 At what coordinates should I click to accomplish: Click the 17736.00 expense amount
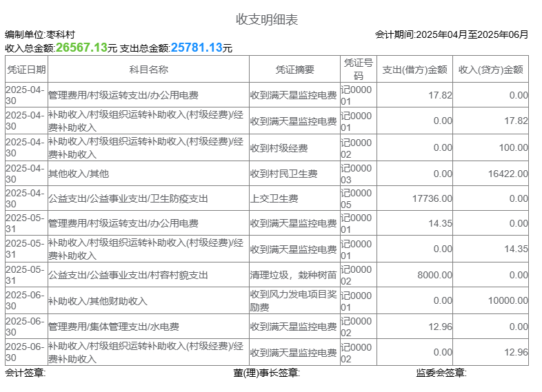point(432,198)
